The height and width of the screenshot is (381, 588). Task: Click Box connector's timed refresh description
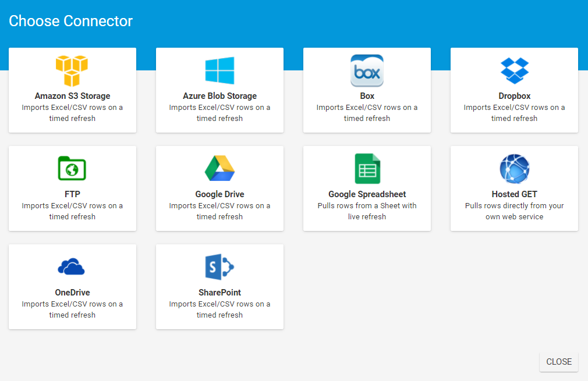pyautogui.click(x=367, y=113)
